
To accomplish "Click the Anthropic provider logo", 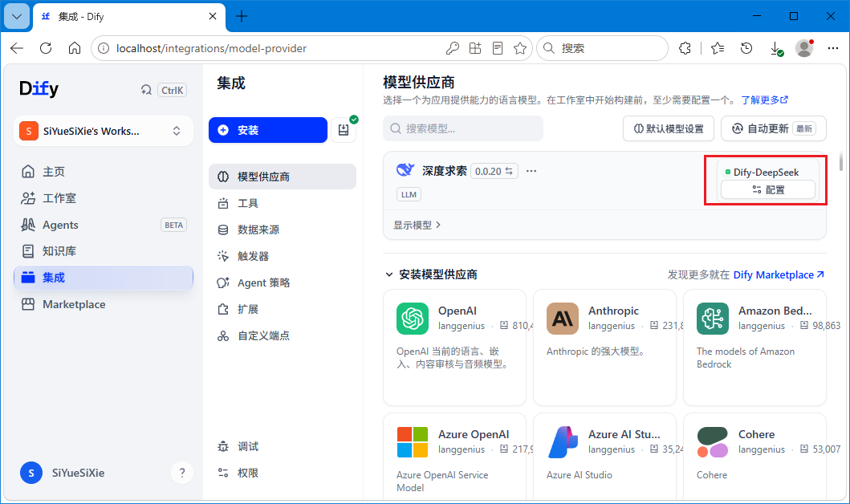I will pos(563,319).
